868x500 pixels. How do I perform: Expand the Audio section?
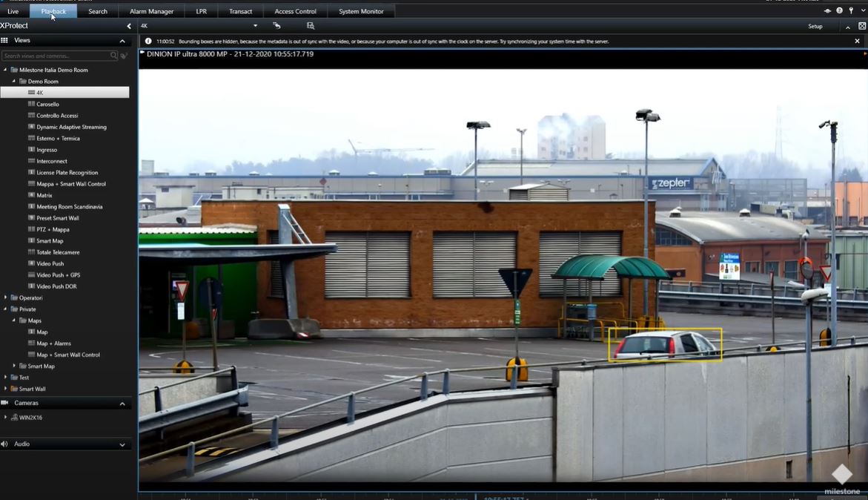click(x=122, y=444)
